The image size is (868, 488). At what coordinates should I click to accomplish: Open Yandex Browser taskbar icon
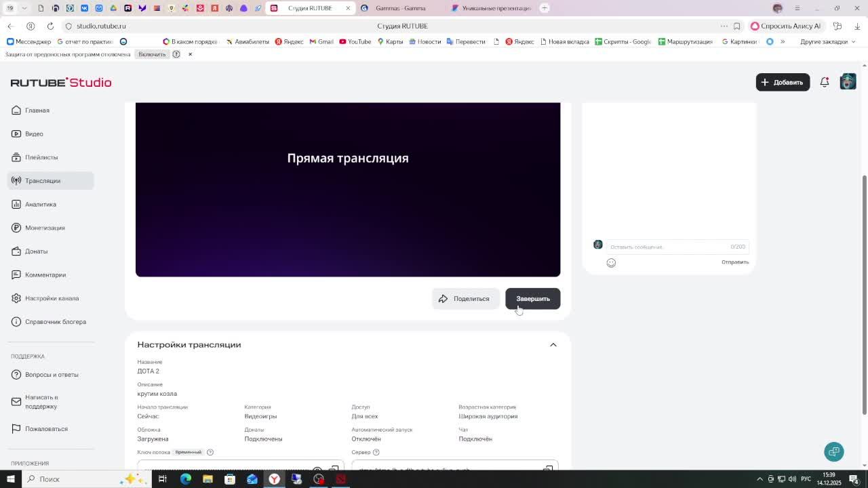(x=274, y=479)
